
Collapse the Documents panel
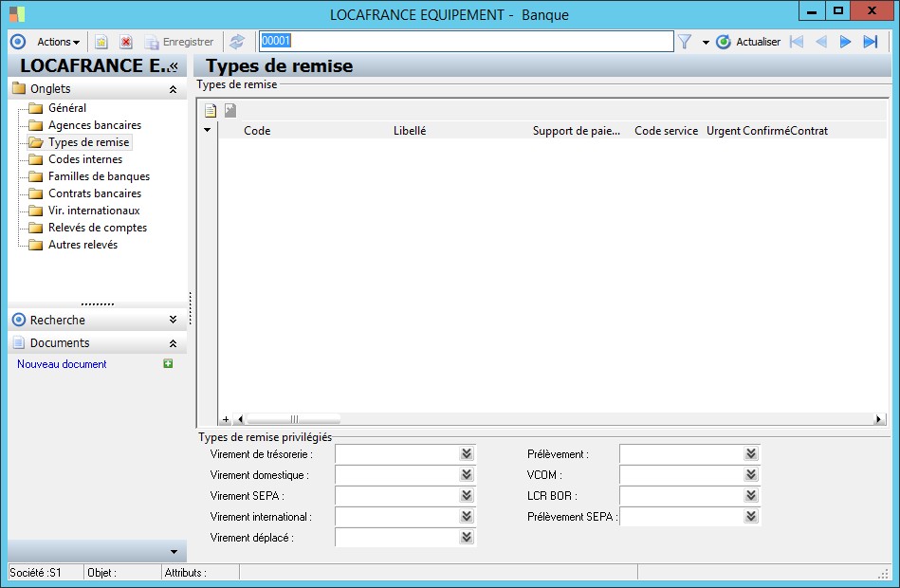coord(173,343)
